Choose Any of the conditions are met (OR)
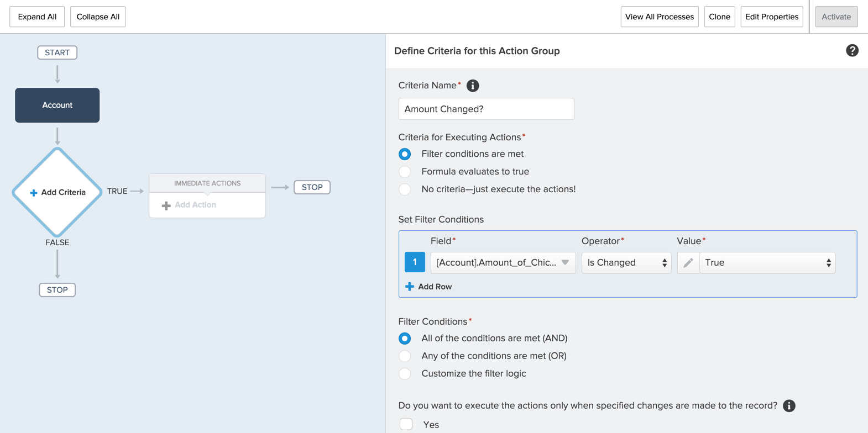Viewport: 868px width, 433px height. (x=405, y=356)
